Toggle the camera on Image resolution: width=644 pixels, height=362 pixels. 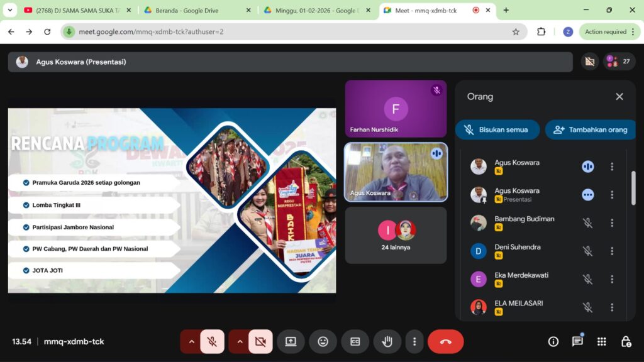click(260, 341)
